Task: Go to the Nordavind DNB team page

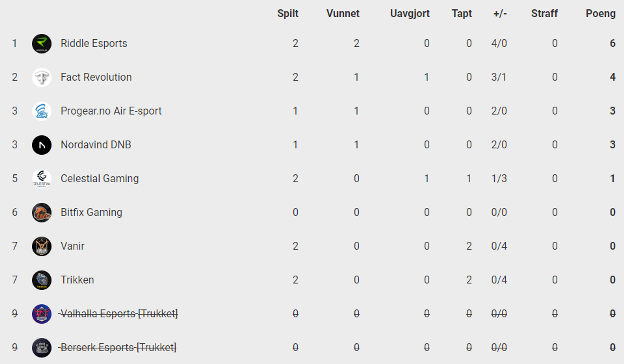Action: click(96, 145)
